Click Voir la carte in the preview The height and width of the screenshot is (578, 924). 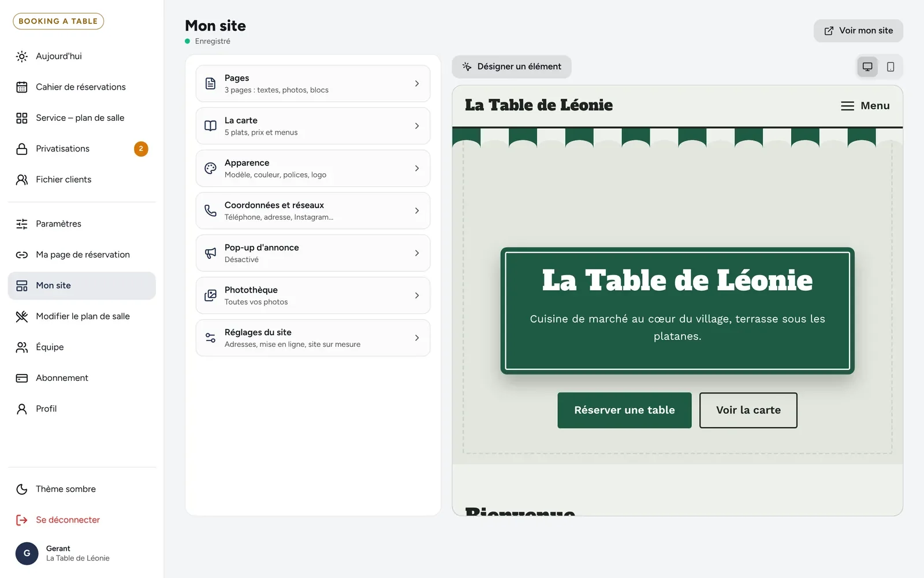click(x=748, y=410)
